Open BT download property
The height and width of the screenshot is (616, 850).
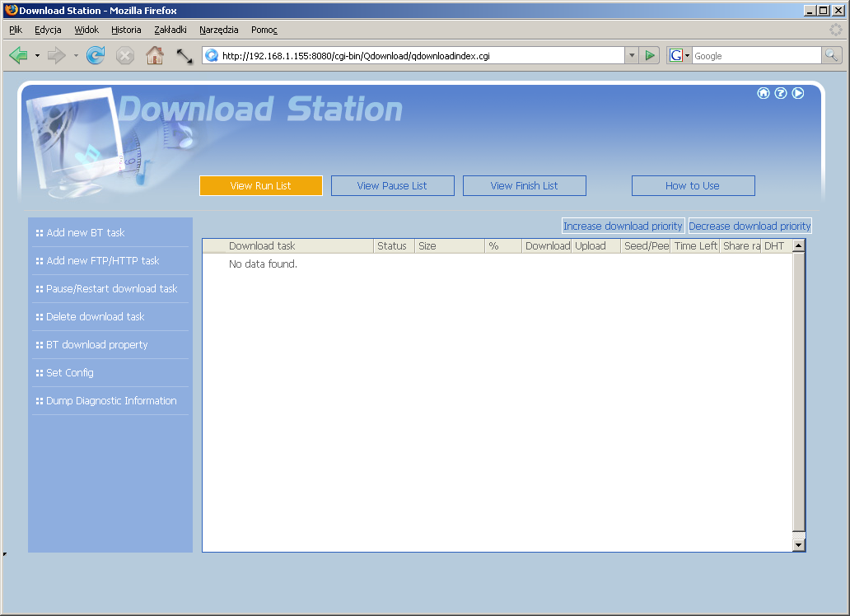pos(97,345)
